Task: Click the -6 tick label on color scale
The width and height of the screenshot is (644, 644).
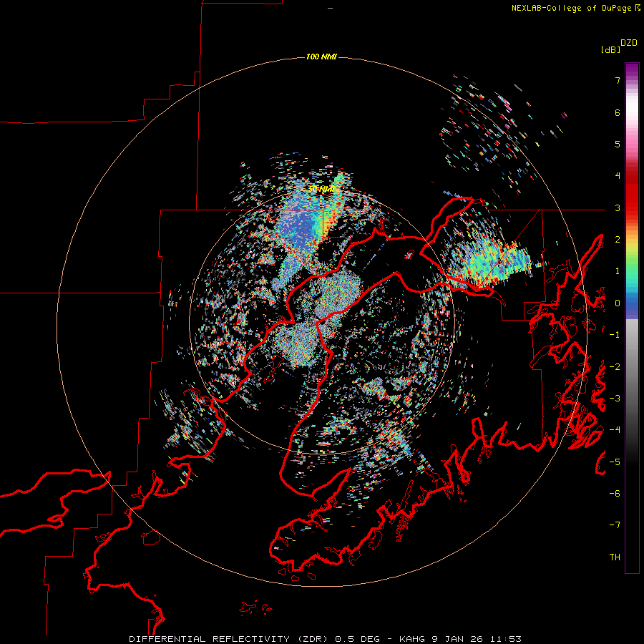Action: pyautogui.click(x=615, y=494)
